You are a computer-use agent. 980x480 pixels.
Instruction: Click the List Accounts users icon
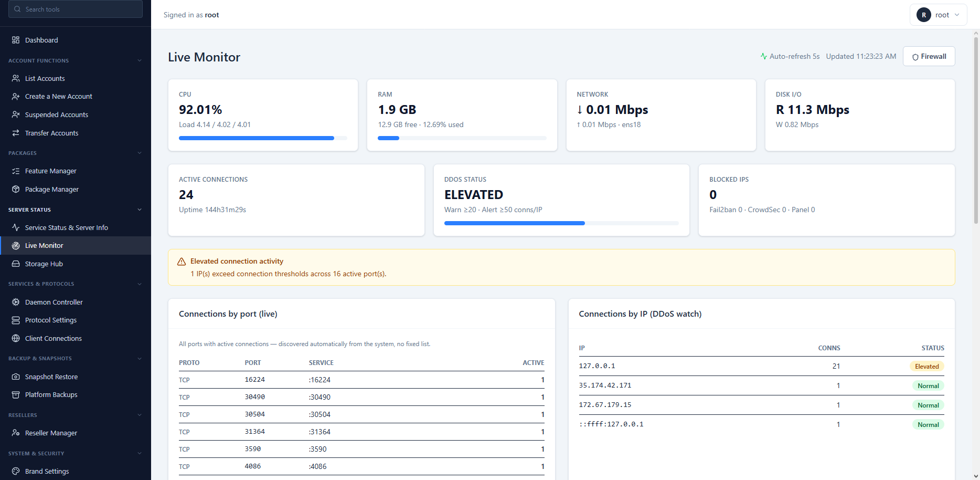pyautogui.click(x=16, y=78)
